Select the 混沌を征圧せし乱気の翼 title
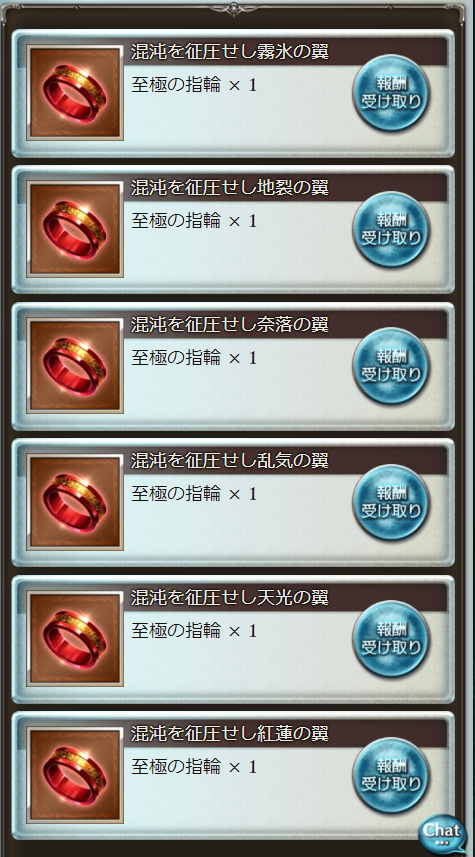The width and height of the screenshot is (475, 857). [x=230, y=461]
